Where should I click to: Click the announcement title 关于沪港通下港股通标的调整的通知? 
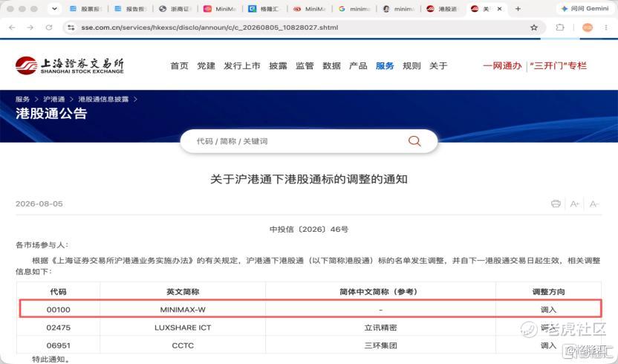[309, 180]
